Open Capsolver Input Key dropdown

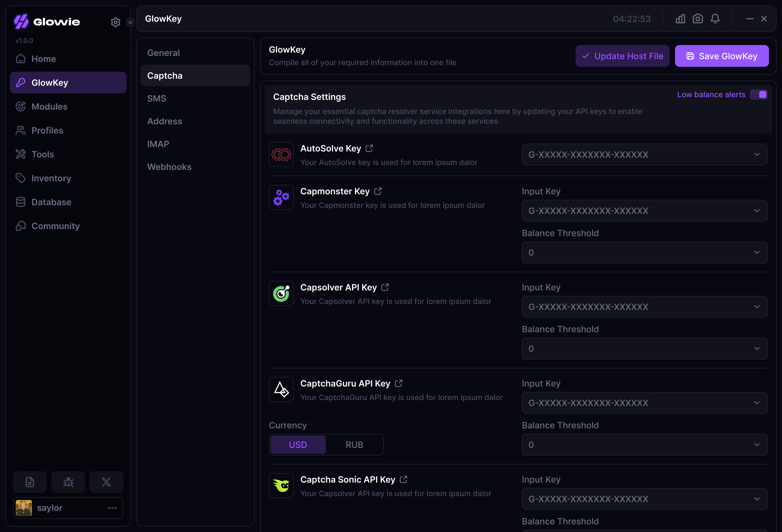pyautogui.click(x=644, y=307)
